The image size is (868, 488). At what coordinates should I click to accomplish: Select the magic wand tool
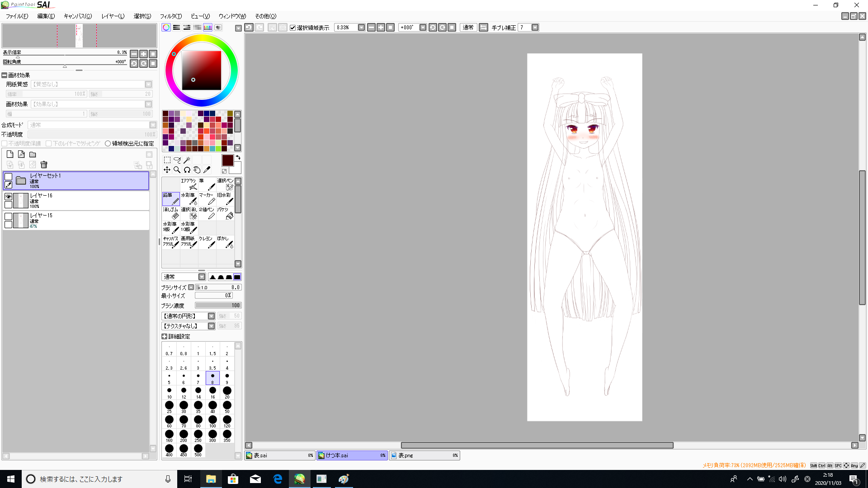(x=187, y=160)
